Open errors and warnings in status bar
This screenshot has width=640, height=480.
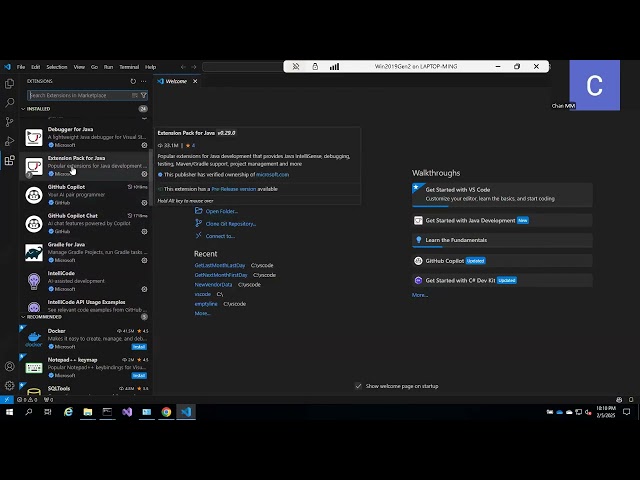click(x=27, y=400)
